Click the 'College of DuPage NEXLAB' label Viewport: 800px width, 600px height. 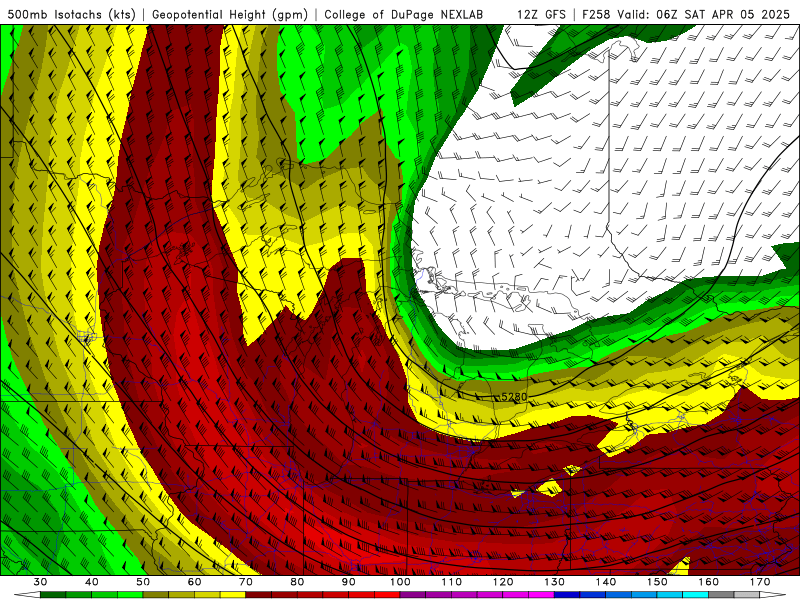[403, 14]
